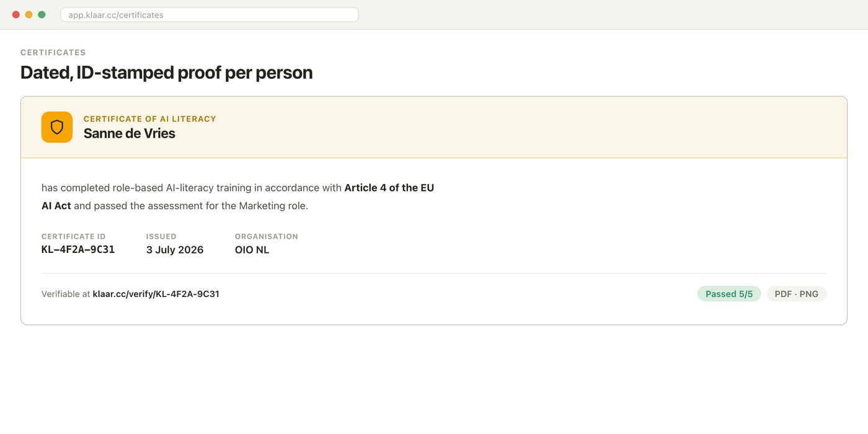Click the PDF · PNG download pill
The width and height of the screenshot is (868, 434).
tap(797, 294)
